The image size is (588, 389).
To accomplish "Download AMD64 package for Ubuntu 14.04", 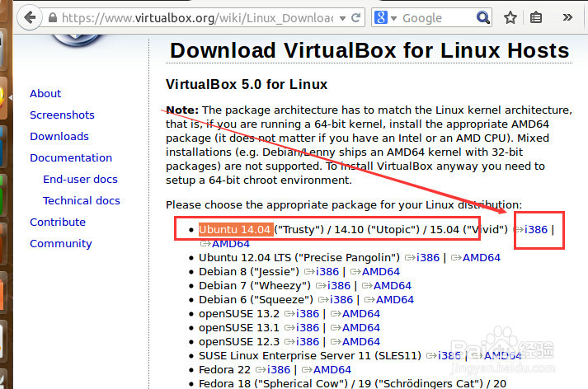I will coord(231,244).
